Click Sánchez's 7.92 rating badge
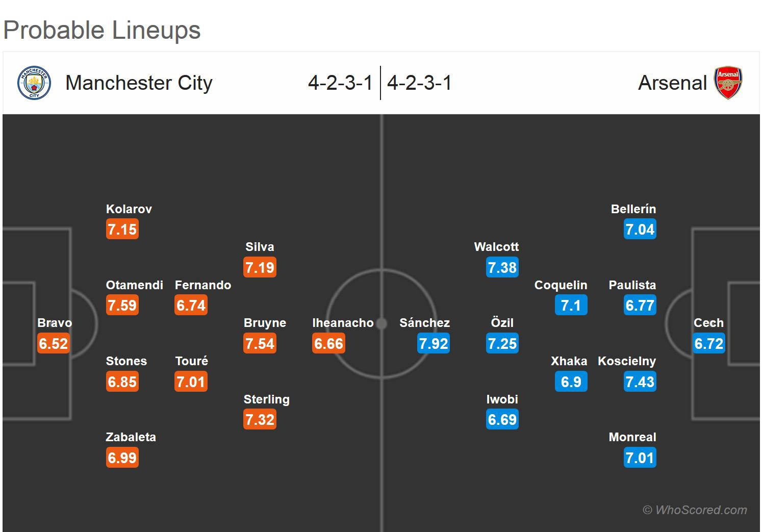 tap(433, 344)
